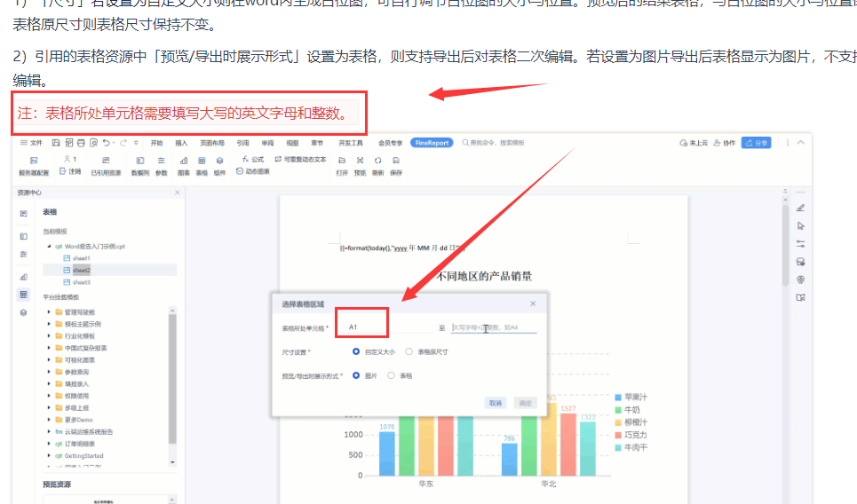Click the 取消 cancel button
The image size is (857, 504).
coord(496,403)
